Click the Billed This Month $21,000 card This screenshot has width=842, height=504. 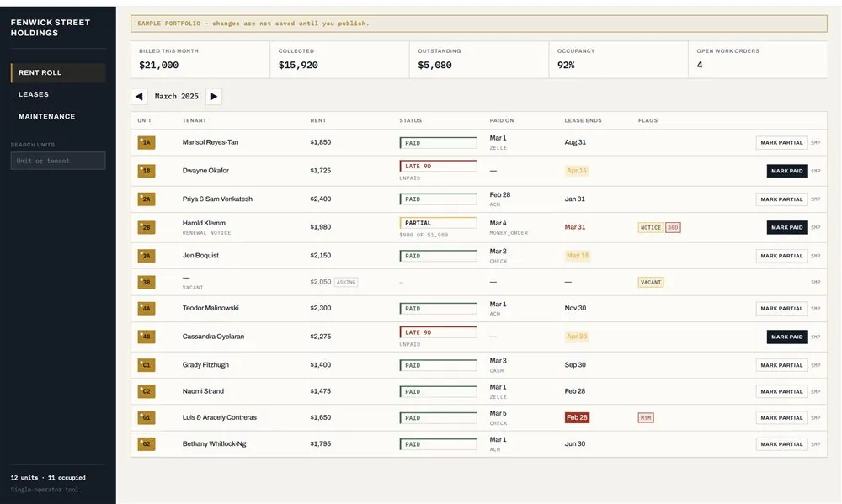pyautogui.click(x=200, y=60)
